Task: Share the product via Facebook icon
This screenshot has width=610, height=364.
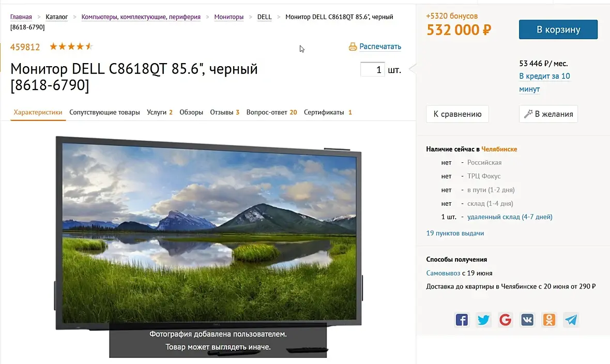Action: (x=462, y=320)
